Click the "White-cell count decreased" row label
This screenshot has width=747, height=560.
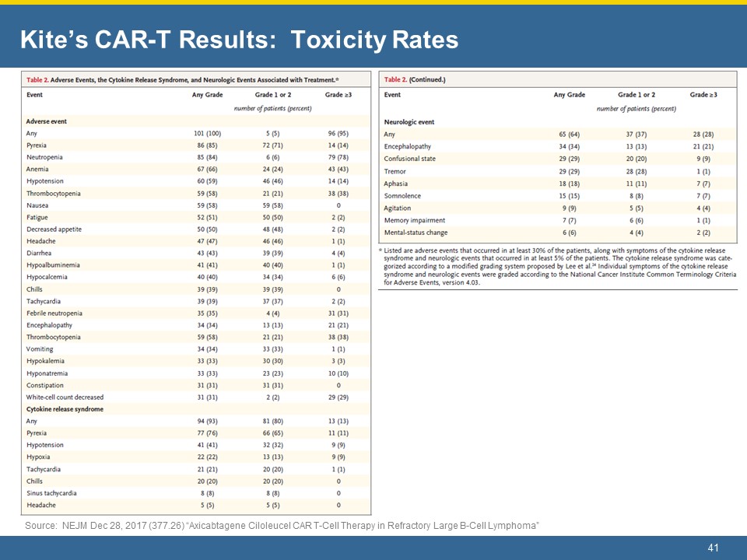click(65, 397)
